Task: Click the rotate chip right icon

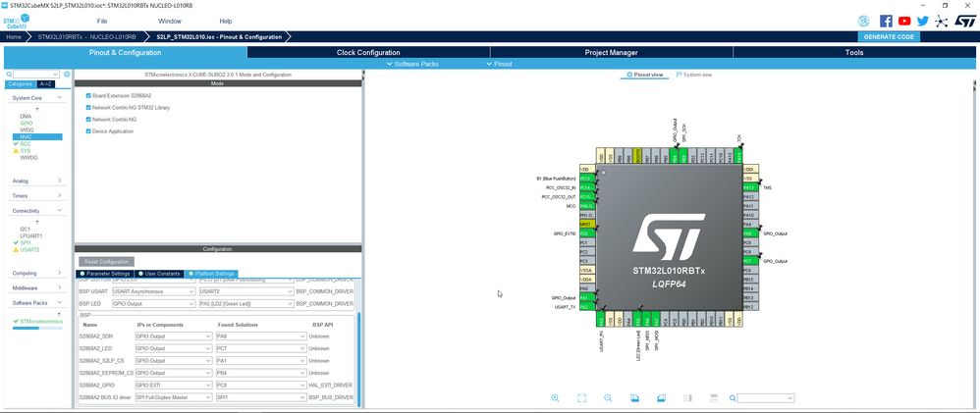Action: point(661,398)
